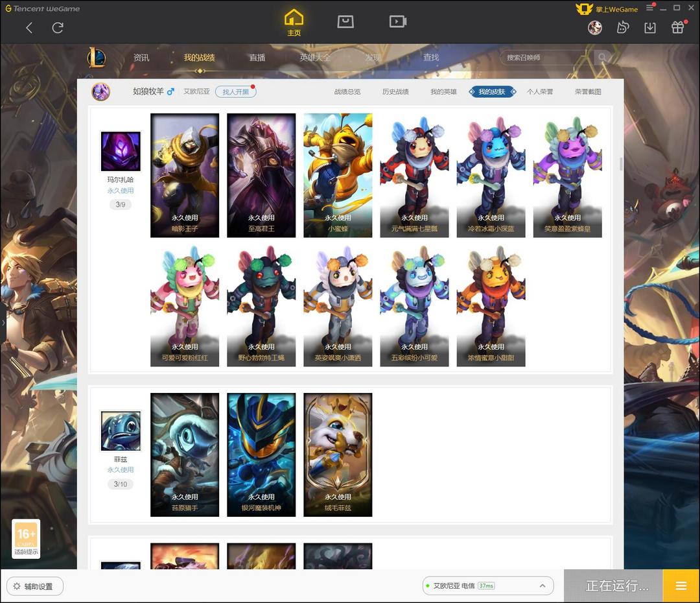Click the 3/9 skin count badge
The height and width of the screenshot is (603, 700).
(121, 205)
